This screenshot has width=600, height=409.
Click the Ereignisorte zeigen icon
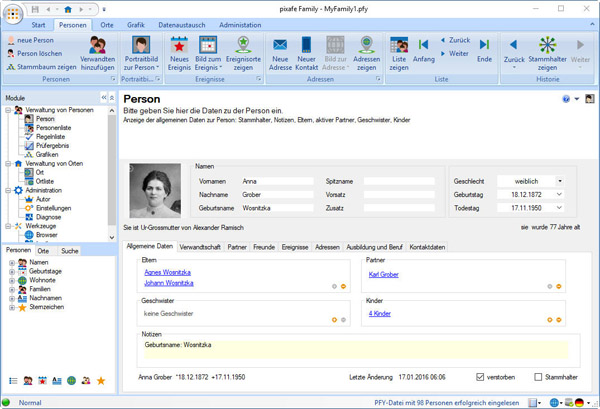pyautogui.click(x=245, y=45)
